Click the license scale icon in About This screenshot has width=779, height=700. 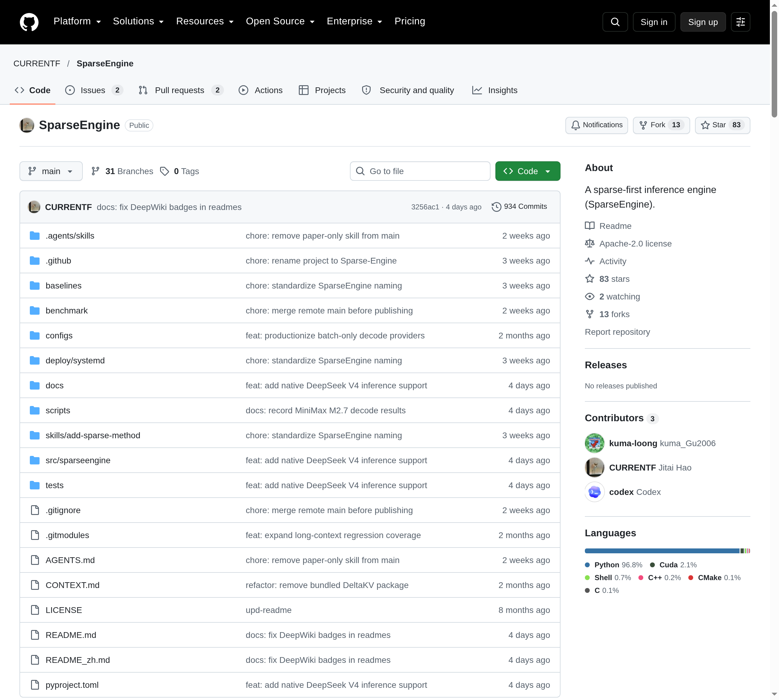click(x=589, y=243)
